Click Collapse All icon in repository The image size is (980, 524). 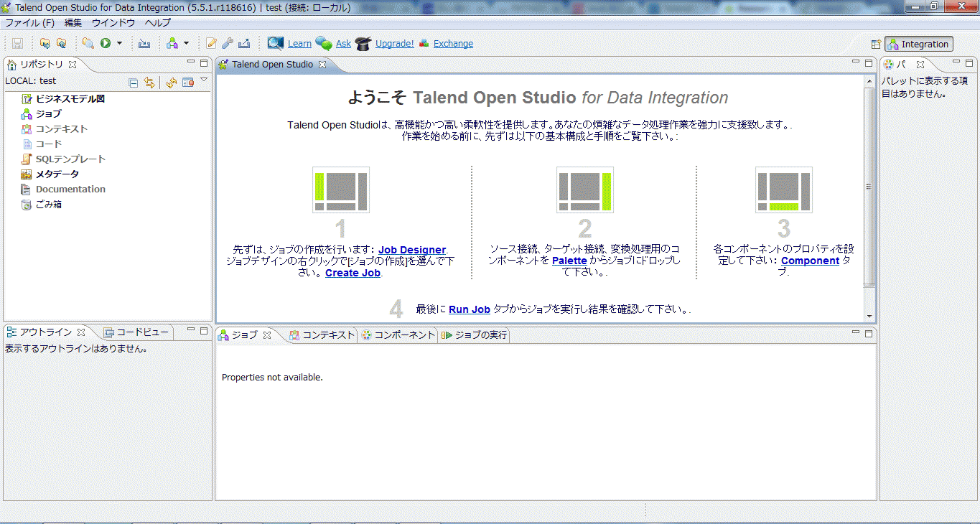pos(134,83)
